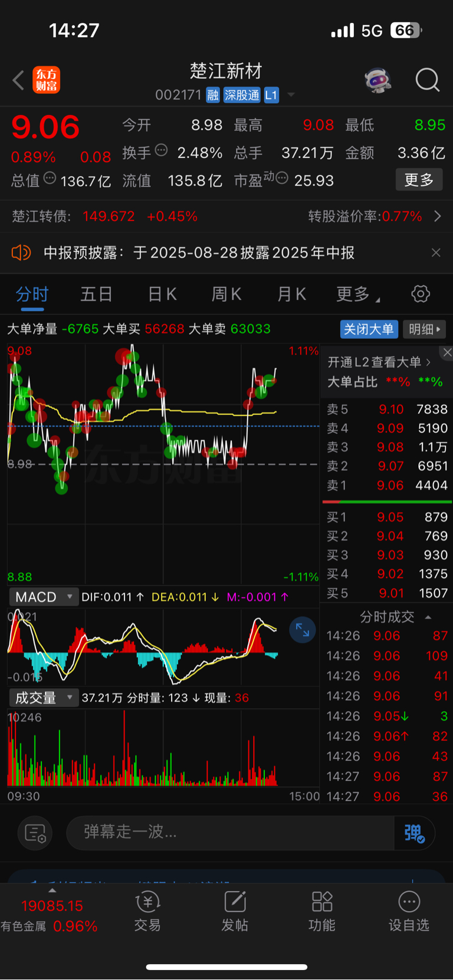
Task: Open 开通L2查看大单 link
Action: (379, 362)
